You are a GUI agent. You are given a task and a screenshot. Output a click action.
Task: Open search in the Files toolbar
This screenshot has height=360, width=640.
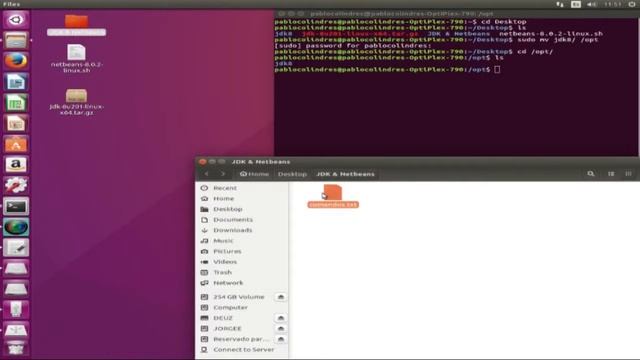click(x=591, y=174)
